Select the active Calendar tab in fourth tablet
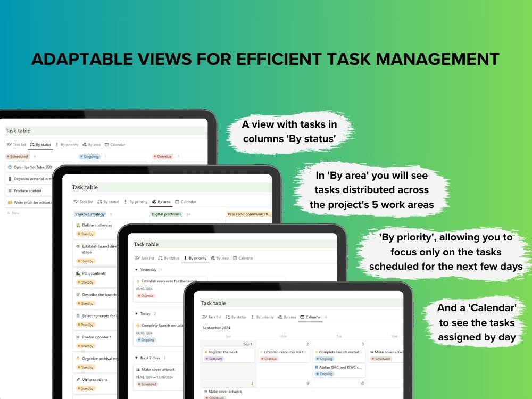The image size is (532, 399). coord(311,317)
